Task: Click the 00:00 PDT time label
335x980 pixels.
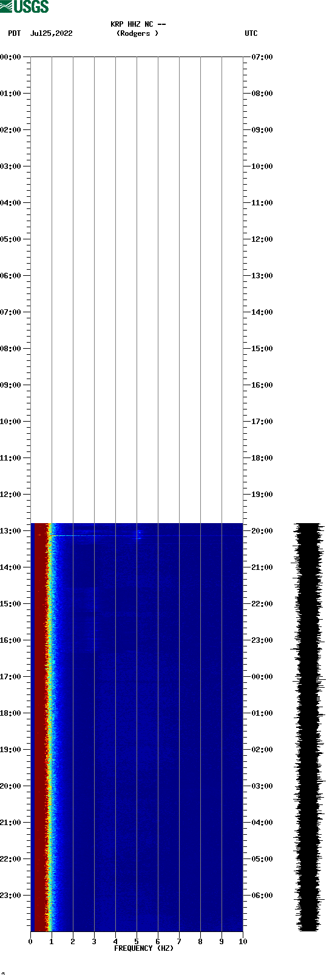Action: (10, 57)
